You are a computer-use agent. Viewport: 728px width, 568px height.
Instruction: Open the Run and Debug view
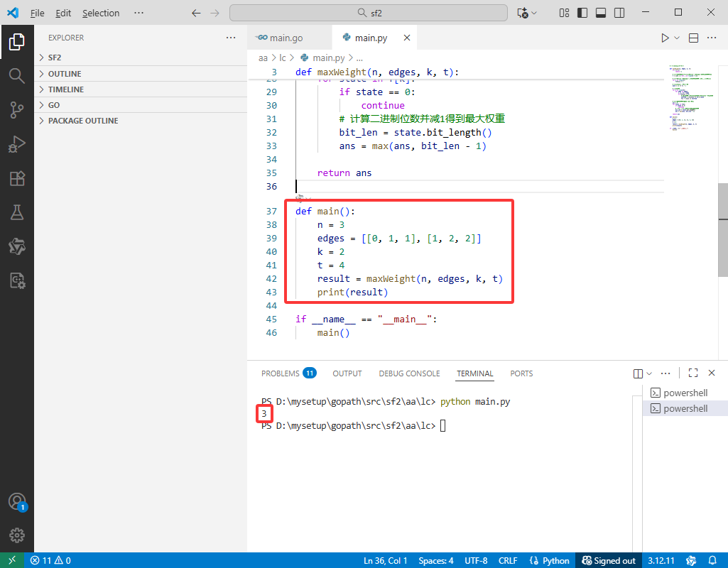(17, 144)
